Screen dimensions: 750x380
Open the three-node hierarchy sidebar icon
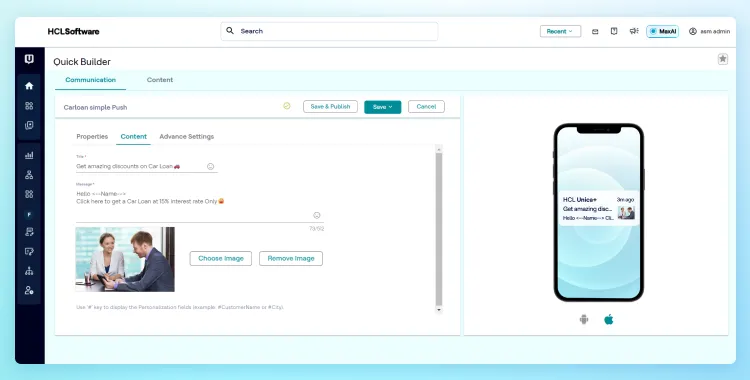coord(29,175)
